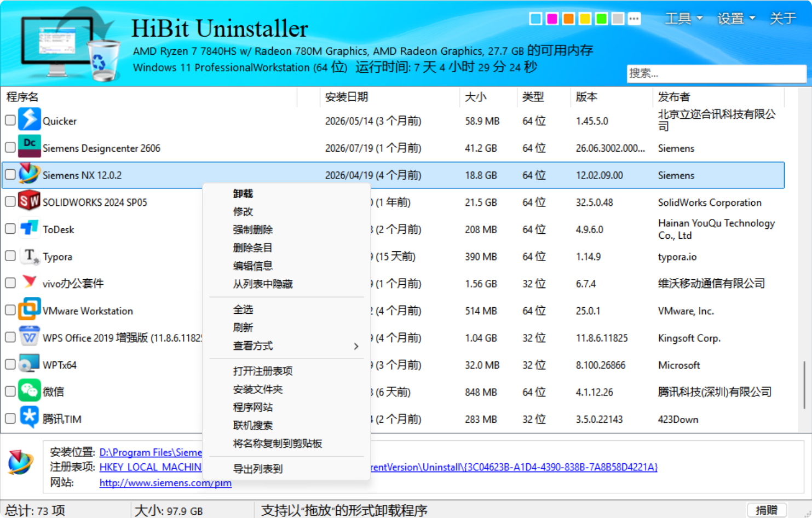Screen dimensions: 812x518
Task: Choose 全选 in the context menu
Action: pos(286,310)
